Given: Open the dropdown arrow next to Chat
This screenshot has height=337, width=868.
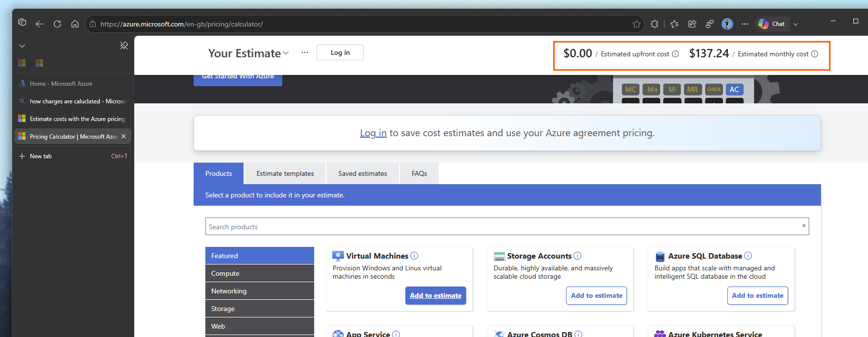Looking at the screenshot, I should [x=795, y=24].
